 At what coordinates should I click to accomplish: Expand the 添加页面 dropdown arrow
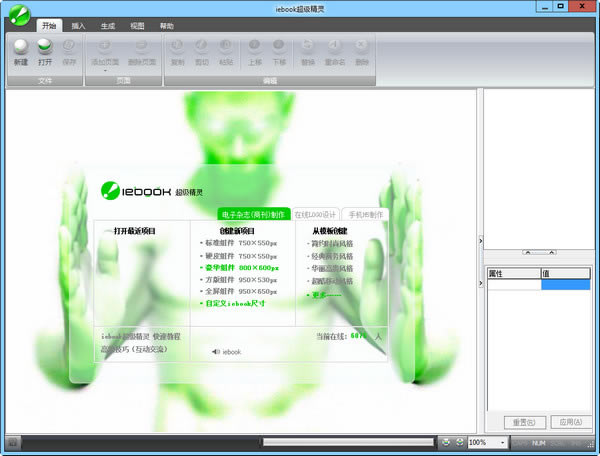coord(104,72)
